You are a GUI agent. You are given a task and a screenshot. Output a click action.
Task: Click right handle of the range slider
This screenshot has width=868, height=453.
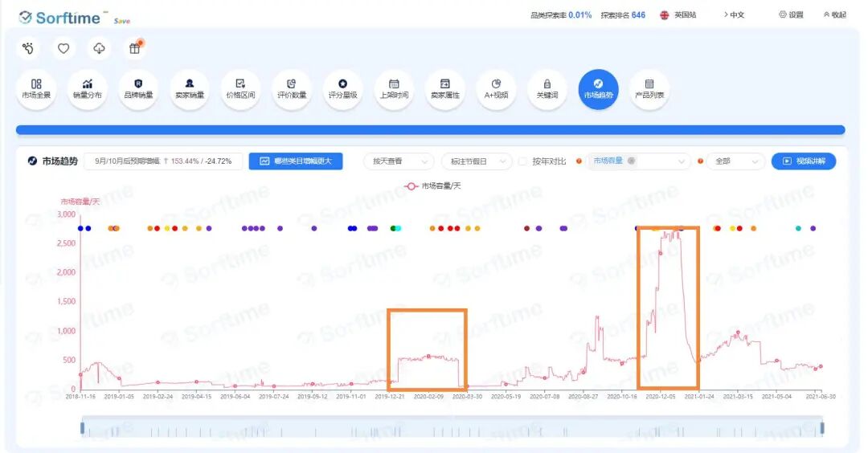(822, 427)
